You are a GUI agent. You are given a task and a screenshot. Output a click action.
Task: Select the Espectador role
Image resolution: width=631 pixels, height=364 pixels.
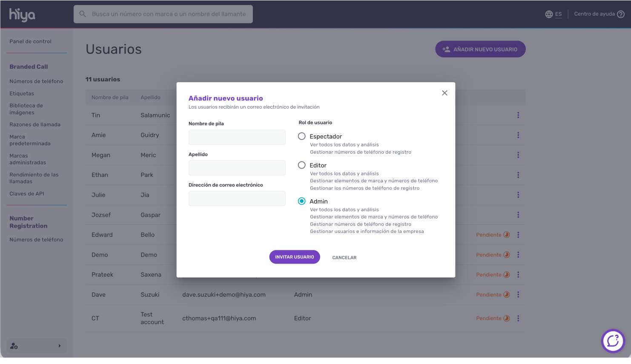(x=302, y=136)
